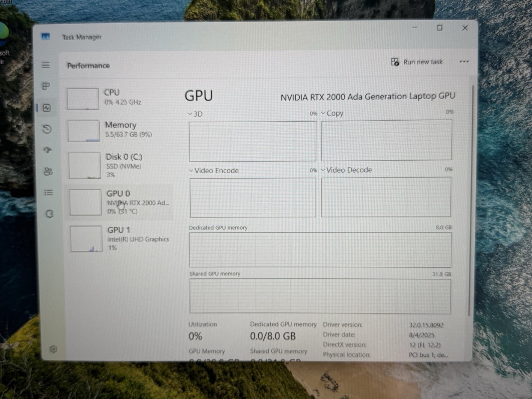Click the Shared GPU memory graph

[320, 296]
